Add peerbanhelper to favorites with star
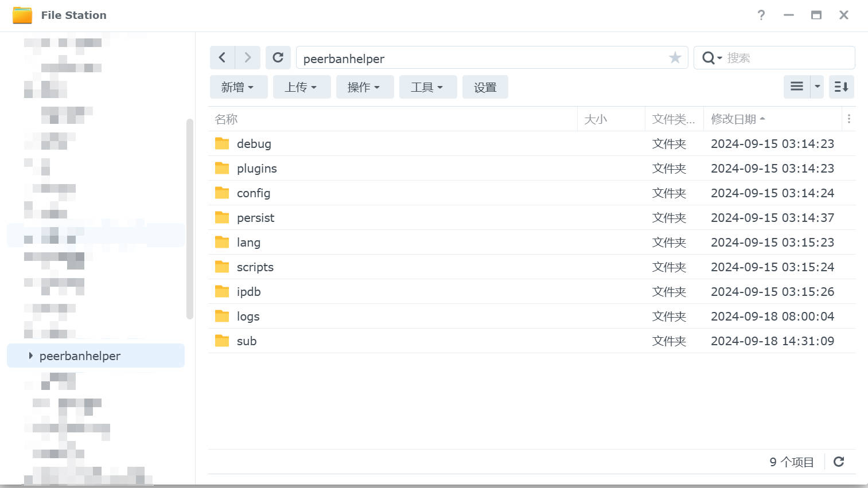 pos(675,58)
